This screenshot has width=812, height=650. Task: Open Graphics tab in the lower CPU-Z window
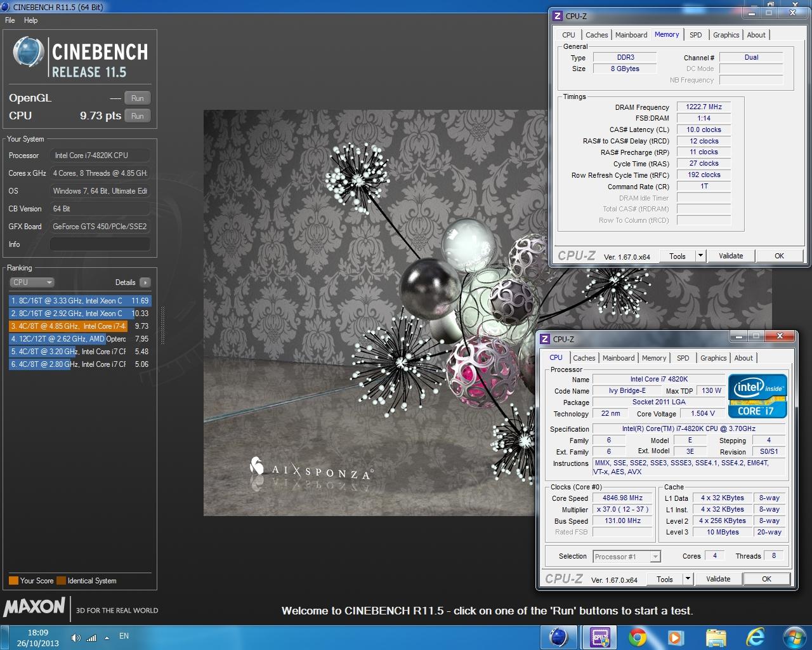click(714, 358)
